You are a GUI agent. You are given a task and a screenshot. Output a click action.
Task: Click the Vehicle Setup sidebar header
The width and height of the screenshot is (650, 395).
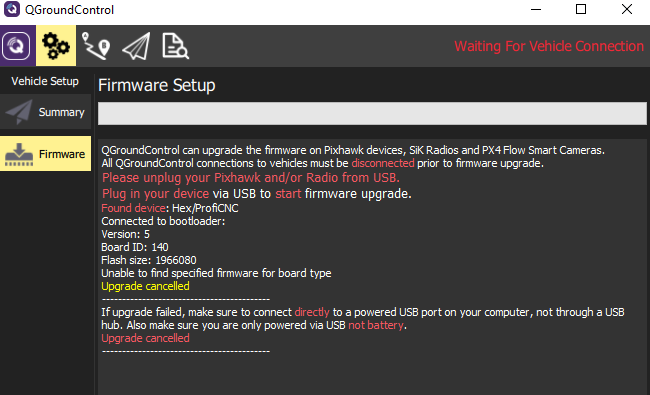pos(45,81)
